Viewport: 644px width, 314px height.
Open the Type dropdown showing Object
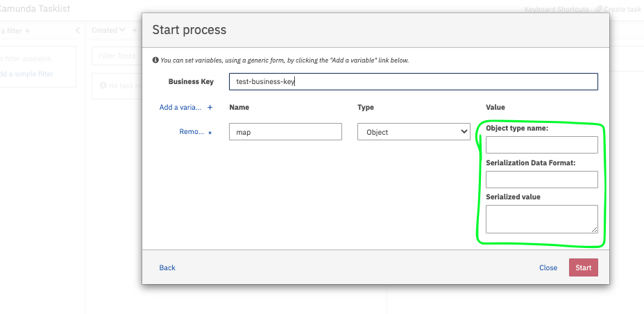click(x=414, y=132)
